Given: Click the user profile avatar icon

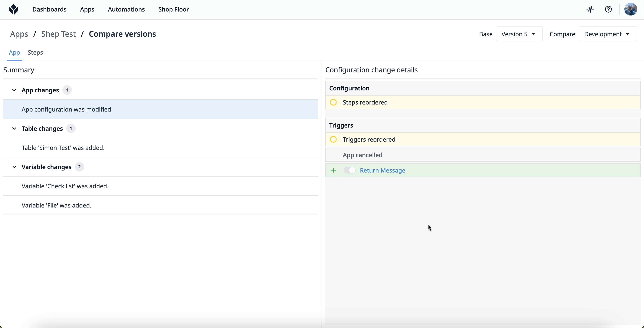Looking at the screenshot, I should pyautogui.click(x=631, y=9).
